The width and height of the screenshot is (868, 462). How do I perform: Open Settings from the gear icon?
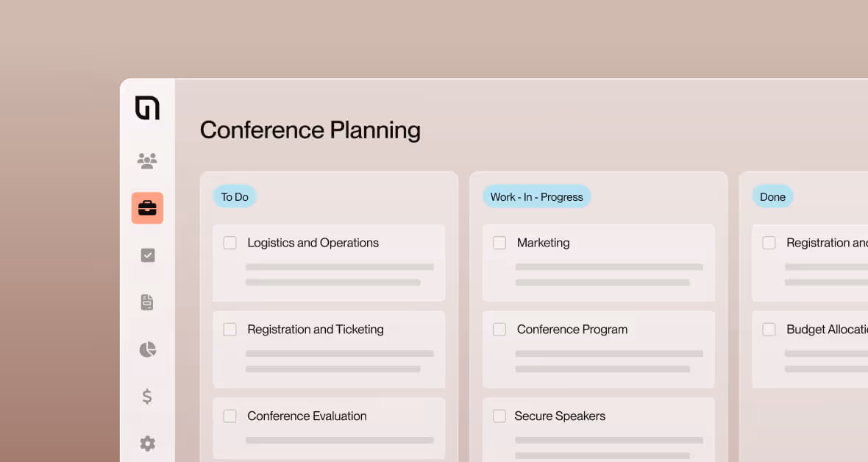[x=147, y=444]
